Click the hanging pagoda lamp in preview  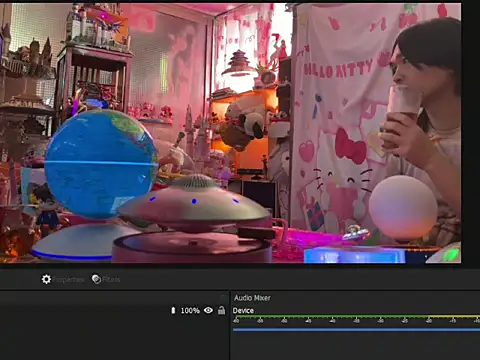point(239,63)
